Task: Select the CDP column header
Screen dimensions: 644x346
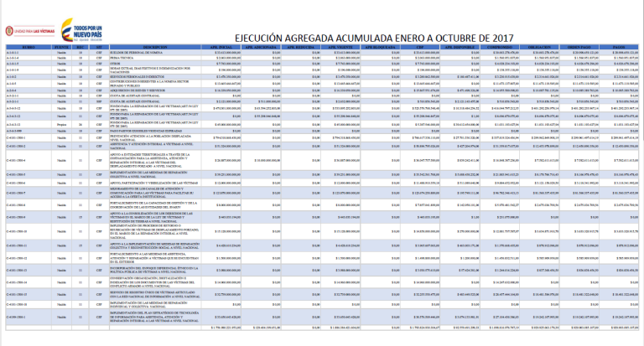Action: [420, 47]
